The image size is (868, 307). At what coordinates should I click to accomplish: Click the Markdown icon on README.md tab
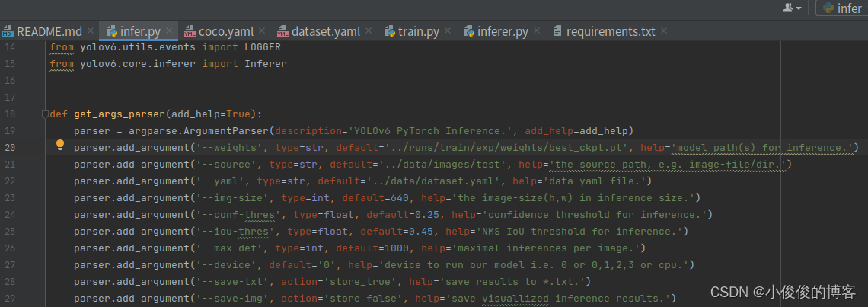coord(8,31)
